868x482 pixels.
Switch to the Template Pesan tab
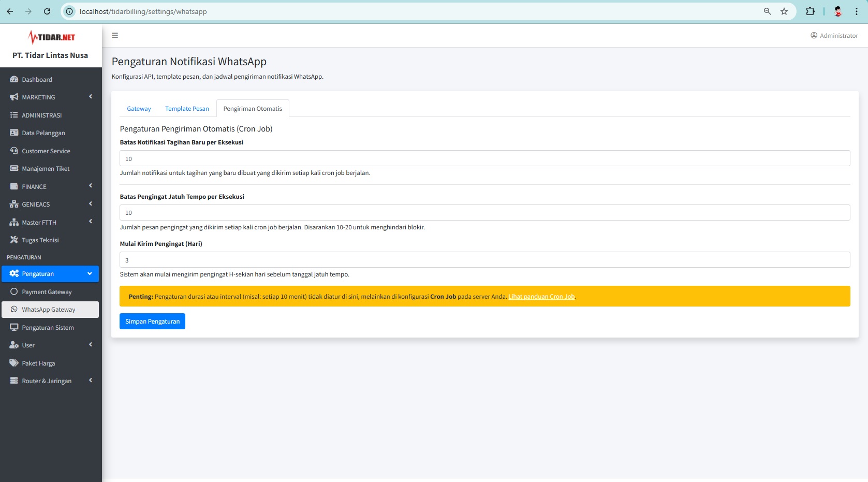[x=187, y=109]
